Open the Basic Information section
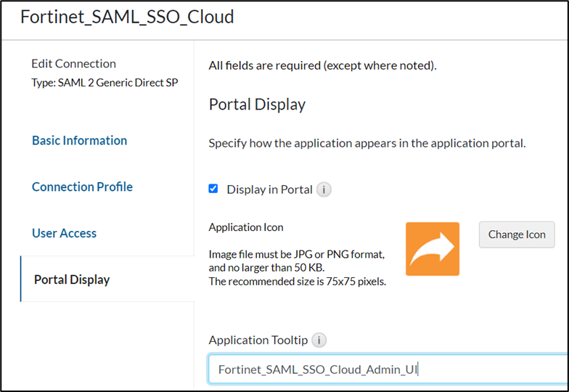The width and height of the screenshot is (569, 392). tap(79, 140)
